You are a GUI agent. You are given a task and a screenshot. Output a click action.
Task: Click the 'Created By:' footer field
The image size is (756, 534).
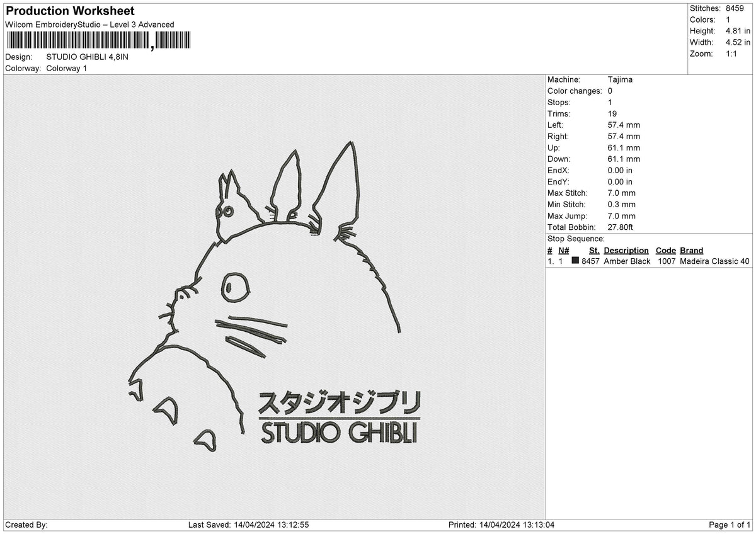click(x=26, y=525)
